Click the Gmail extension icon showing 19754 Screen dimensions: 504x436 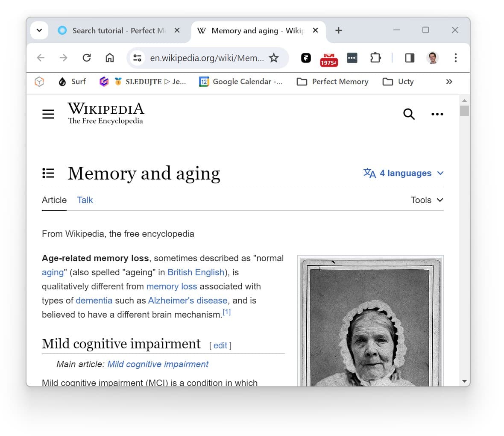tap(329, 58)
